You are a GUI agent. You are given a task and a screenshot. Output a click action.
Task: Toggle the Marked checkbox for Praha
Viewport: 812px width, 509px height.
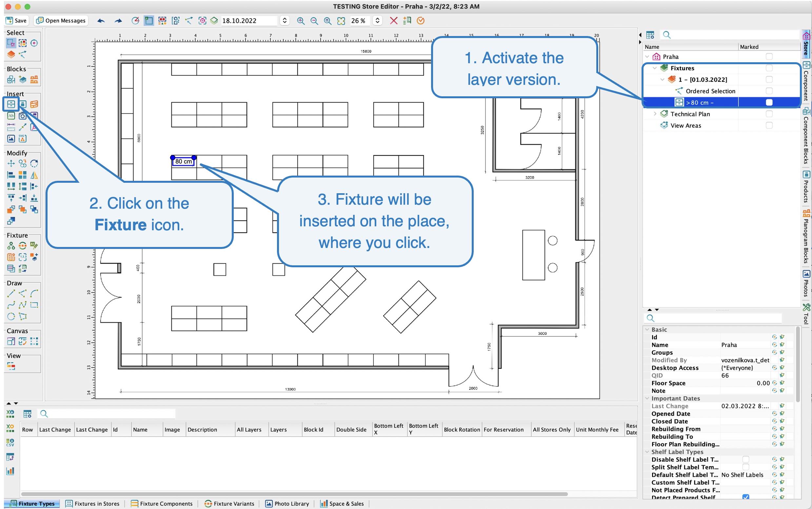(x=769, y=57)
